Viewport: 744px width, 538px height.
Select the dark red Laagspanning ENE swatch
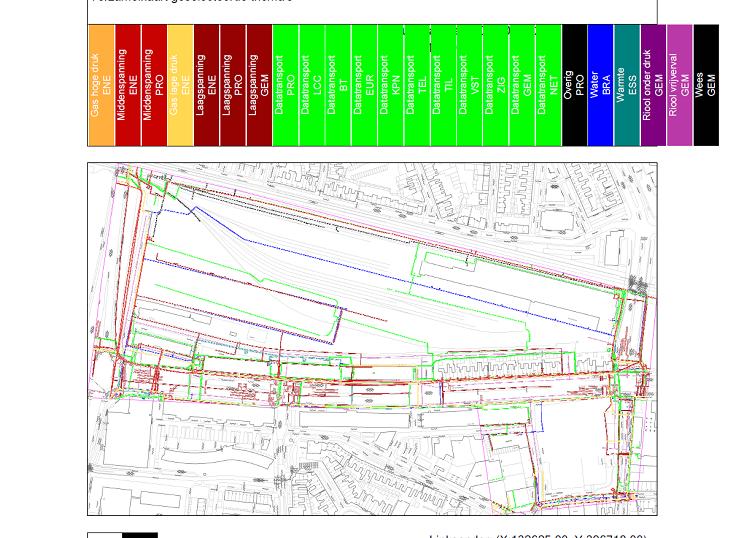pyautogui.click(x=207, y=85)
